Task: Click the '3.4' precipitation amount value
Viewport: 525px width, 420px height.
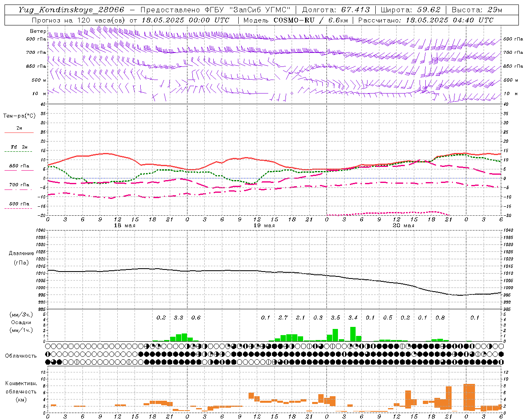Action: (353, 318)
